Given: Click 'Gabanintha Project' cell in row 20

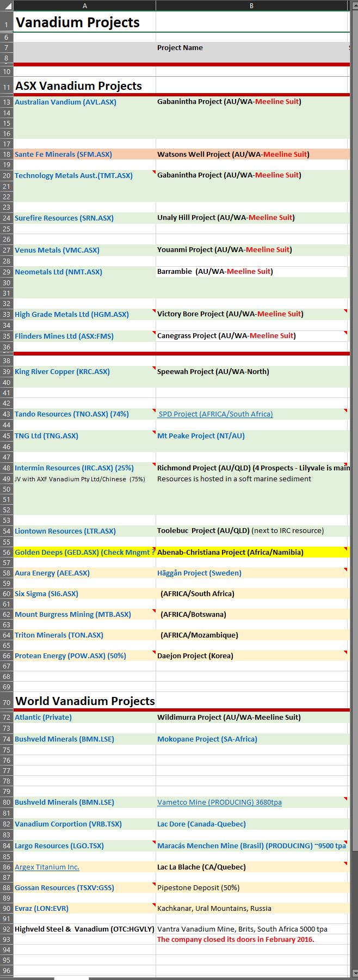Looking at the screenshot, I should pos(252,175).
